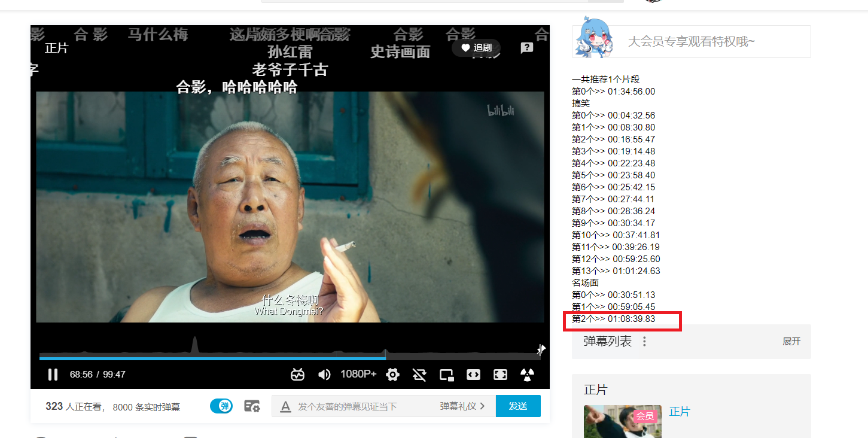Viewport: 868px width, 438px height.
Task: Click the playback time 68:56 / 99:47
Action: coord(98,375)
